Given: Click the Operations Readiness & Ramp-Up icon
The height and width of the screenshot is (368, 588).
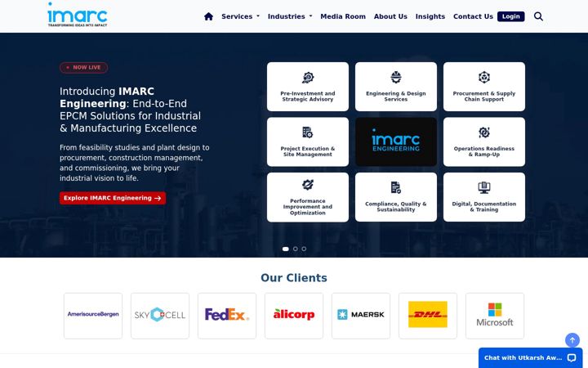Looking at the screenshot, I should coord(483,132).
